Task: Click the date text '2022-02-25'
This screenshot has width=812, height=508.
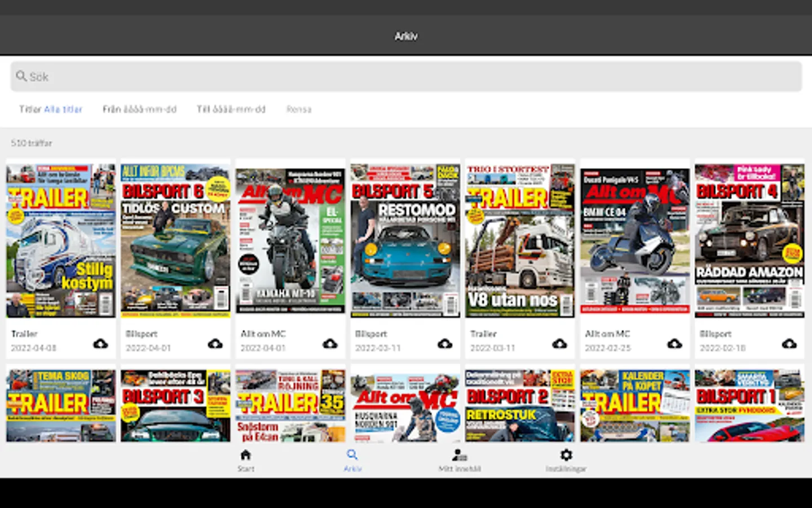Action: [608, 348]
